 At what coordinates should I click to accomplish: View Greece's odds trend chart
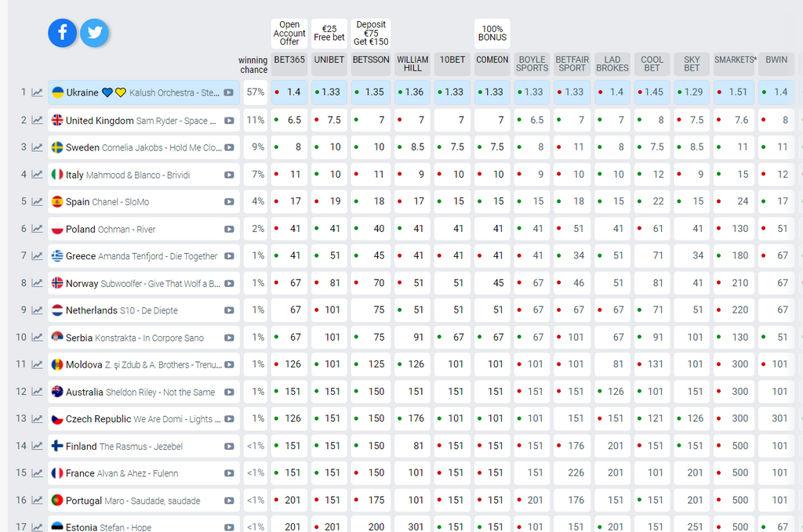(x=37, y=255)
